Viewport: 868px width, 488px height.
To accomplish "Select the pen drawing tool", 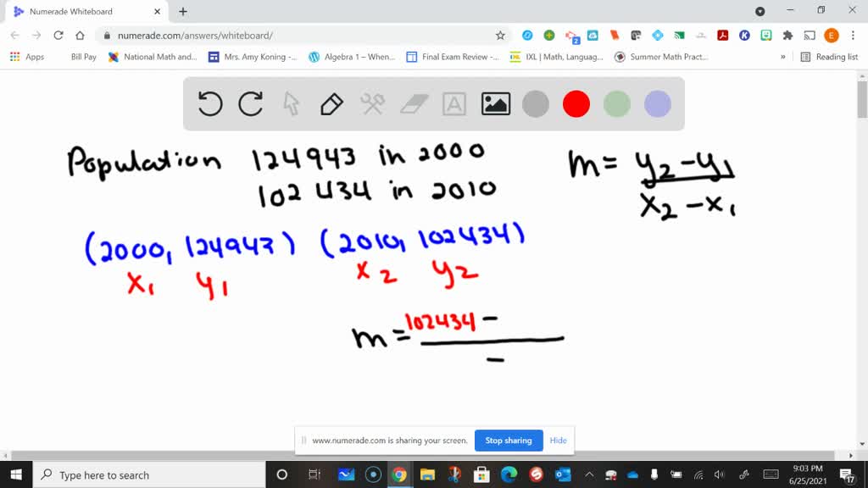I will coord(331,104).
